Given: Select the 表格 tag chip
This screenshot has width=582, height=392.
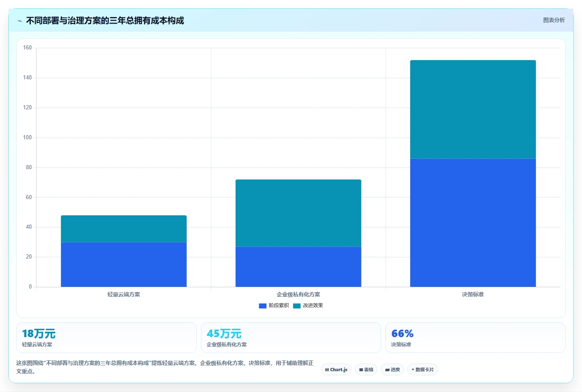Looking at the screenshot, I should pyautogui.click(x=366, y=370).
